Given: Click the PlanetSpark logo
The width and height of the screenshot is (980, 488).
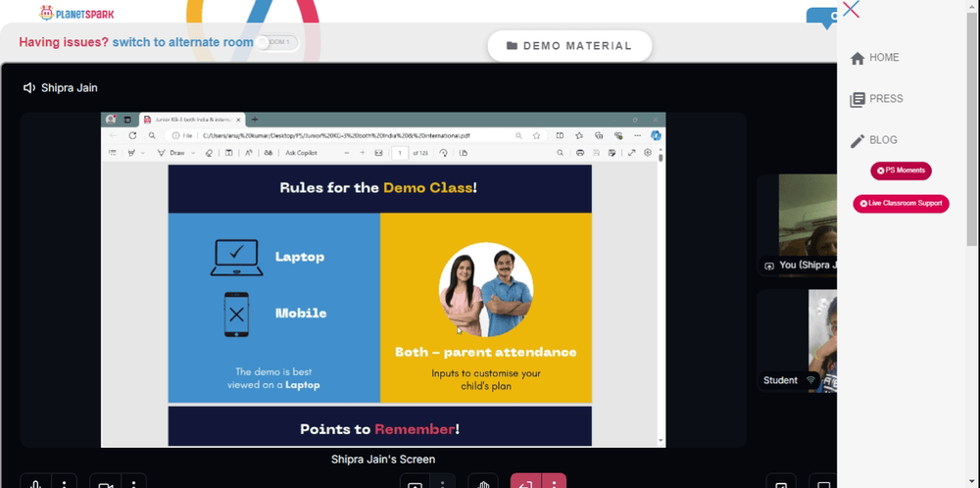Looking at the screenshot, I should (76, 13).
